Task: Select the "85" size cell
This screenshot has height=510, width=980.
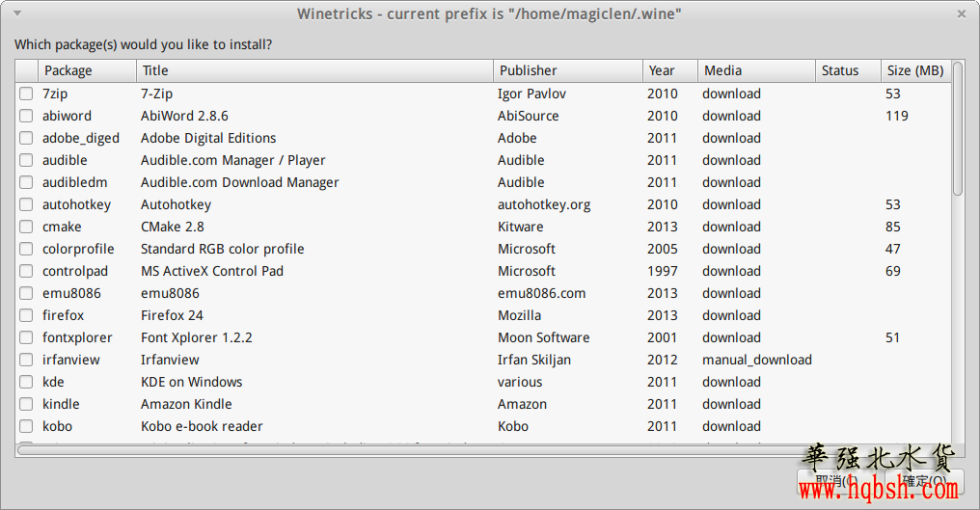Action: [x=893, y=227]
